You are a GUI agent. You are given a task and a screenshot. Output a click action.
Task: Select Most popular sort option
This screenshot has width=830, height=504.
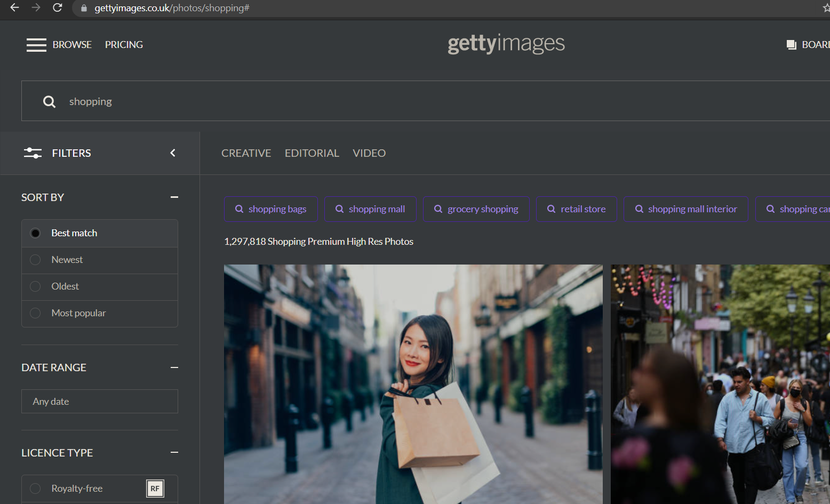point(100,313)
